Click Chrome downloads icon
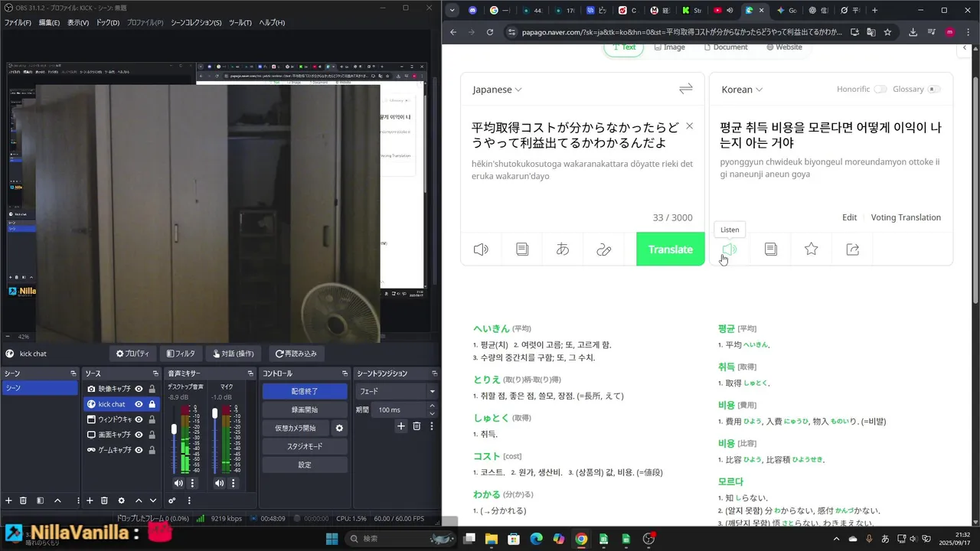980x551 pixels. click(x=913, y=32)
